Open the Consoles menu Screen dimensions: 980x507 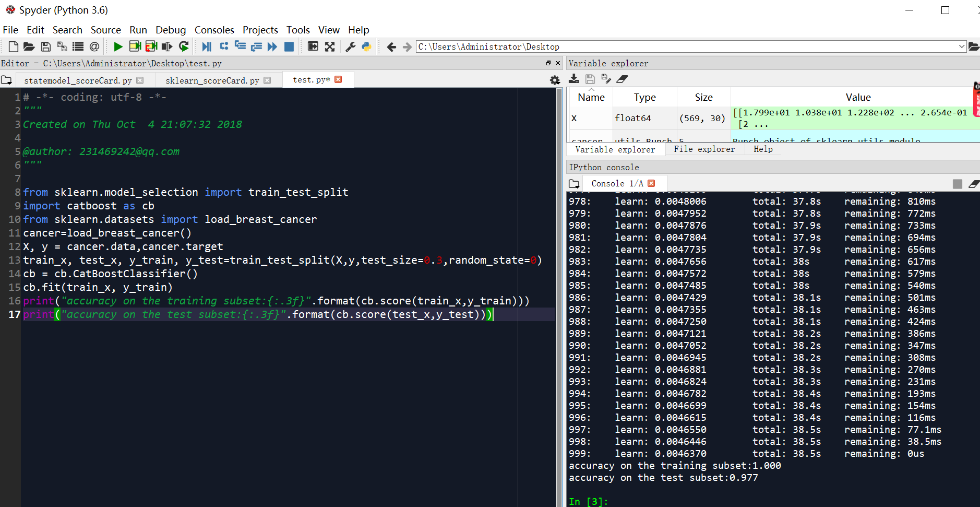pyautogui.click(x=214, y=30)
